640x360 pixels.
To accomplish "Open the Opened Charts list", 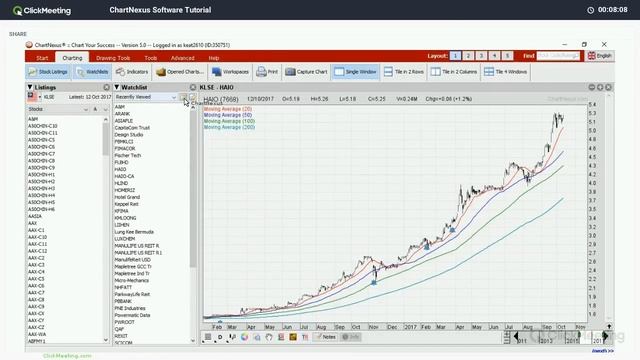I will click(x=180, y=72).
